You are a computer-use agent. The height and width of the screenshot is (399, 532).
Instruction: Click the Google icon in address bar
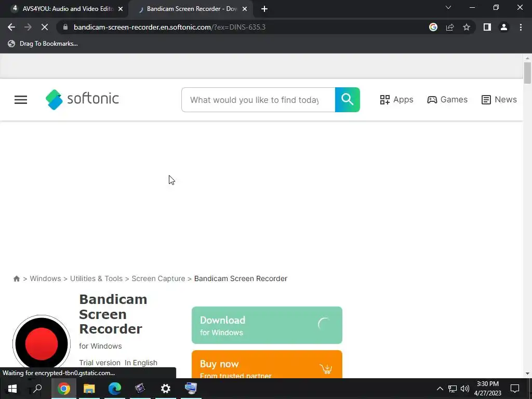coord(433,27)
